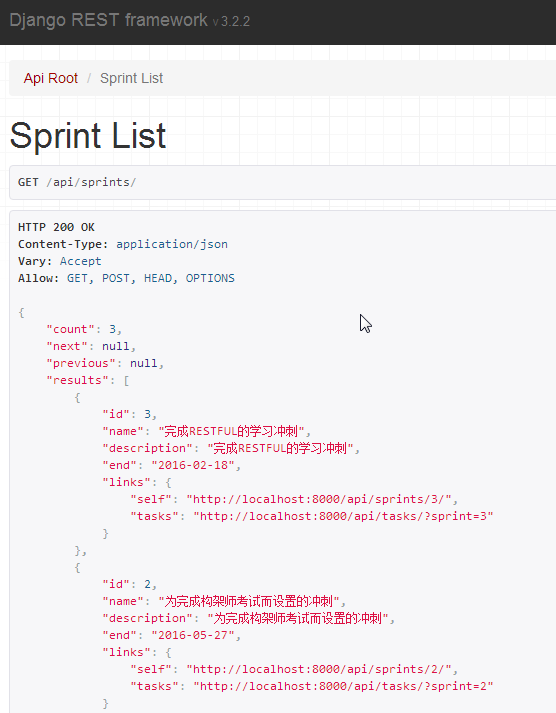Open self link for sprints/2/
This screenshot has height=713, width=556.
[x=319, y=669]
